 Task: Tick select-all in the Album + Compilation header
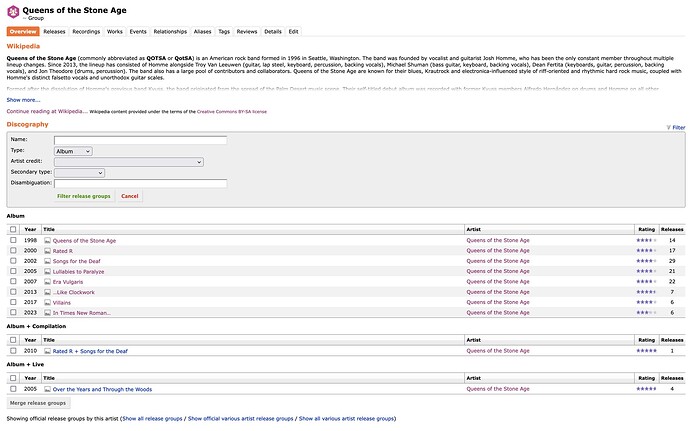tap(13, 340)
